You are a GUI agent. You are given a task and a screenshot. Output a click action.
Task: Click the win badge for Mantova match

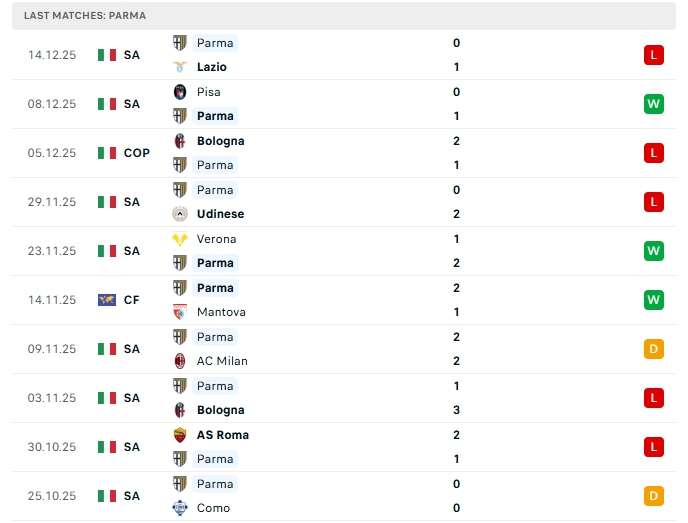654,300
